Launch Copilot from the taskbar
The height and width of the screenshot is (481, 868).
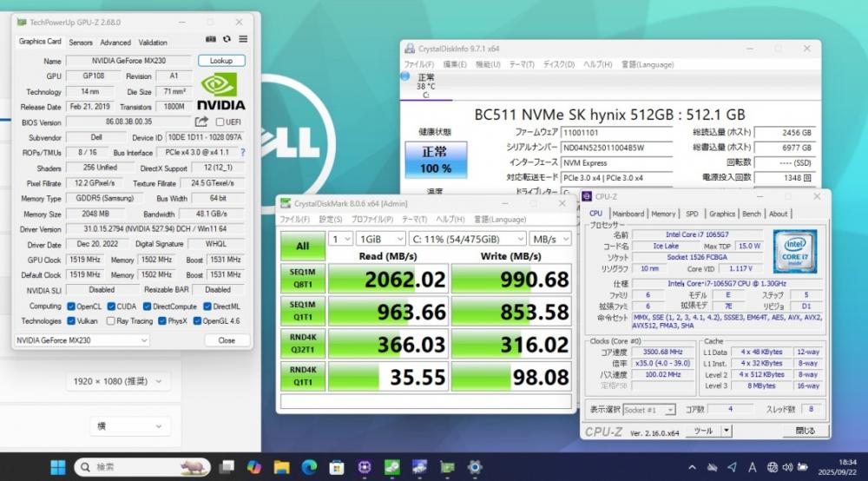(x=254, y=467)
